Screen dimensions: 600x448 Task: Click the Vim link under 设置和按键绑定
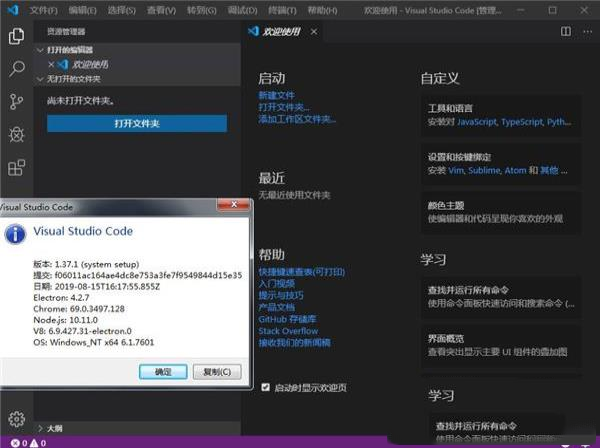(x=456, y=170)
